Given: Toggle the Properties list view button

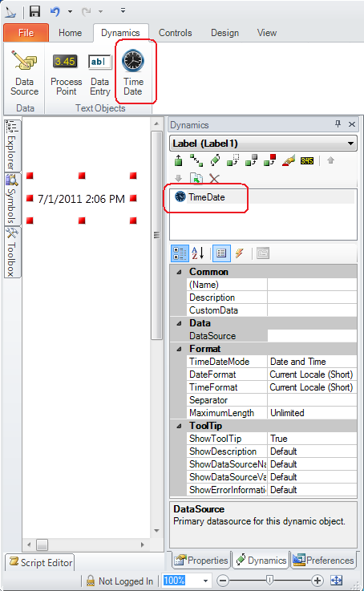Looking at the screenshot, I should [x=221, y=253].
